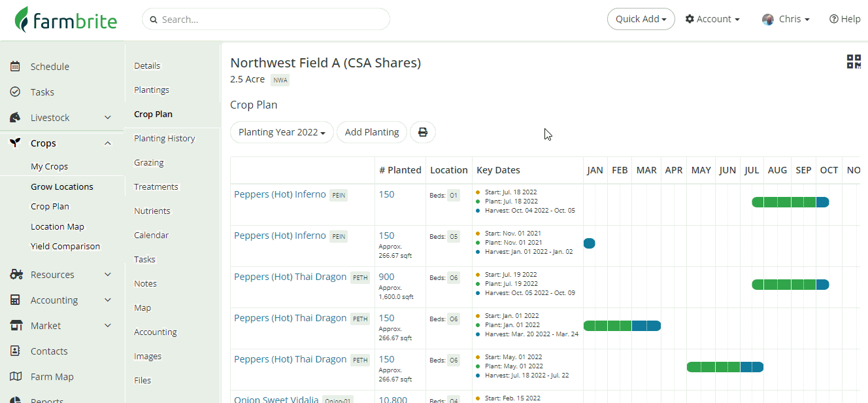Collapse the Crops sidebar section
The image size is (868, 403).
[108, 143]
